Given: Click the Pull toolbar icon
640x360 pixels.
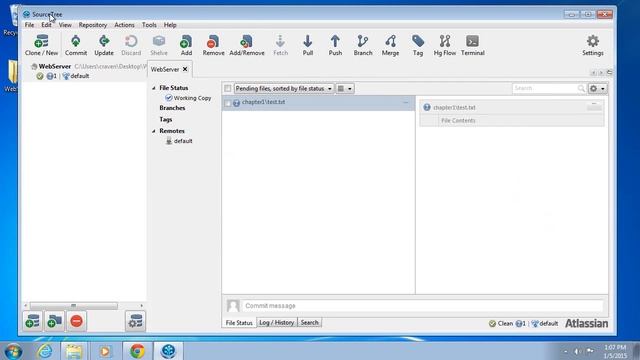Looking at the screenshot, I should click(x=308, y=45).
